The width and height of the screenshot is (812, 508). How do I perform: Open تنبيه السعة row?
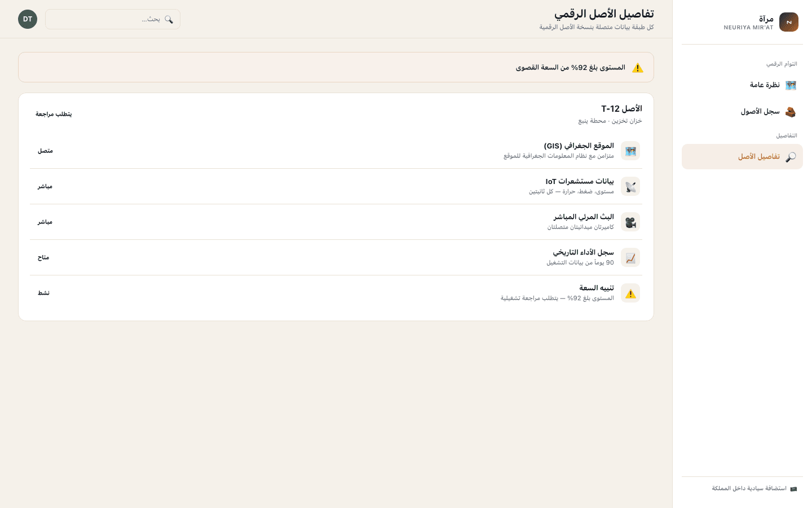point(336,293)
